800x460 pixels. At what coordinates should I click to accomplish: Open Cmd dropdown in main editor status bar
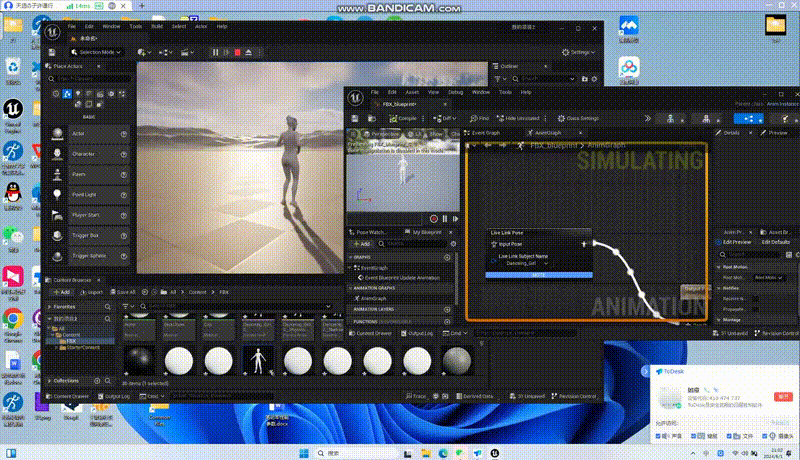[x=152, y=396]
